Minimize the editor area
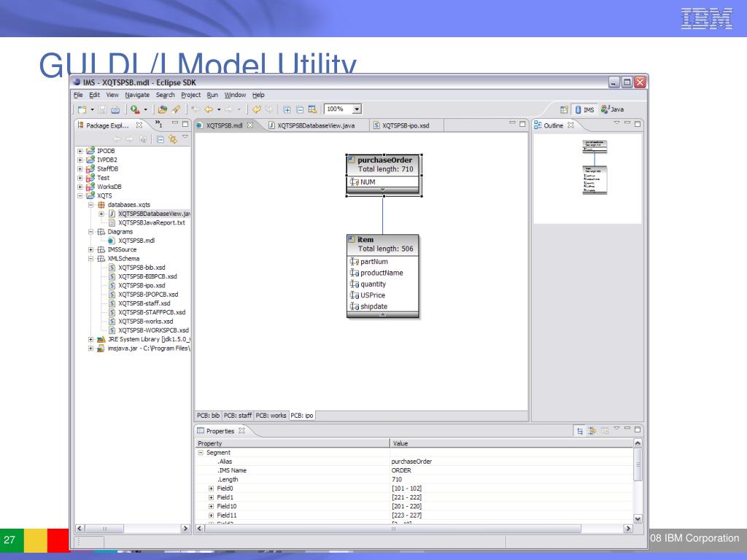Image resolution: width=747 pixels, height=560 pixels. point(512,122)
